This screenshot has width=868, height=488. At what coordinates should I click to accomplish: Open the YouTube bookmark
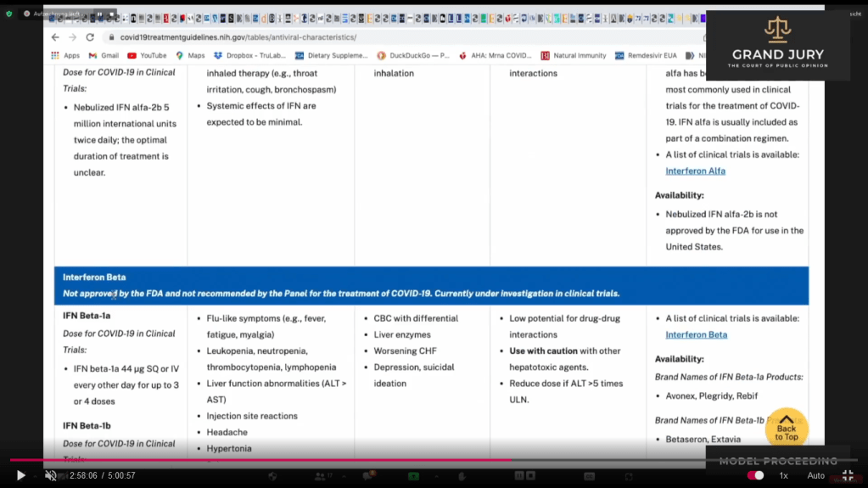[147, 56]
